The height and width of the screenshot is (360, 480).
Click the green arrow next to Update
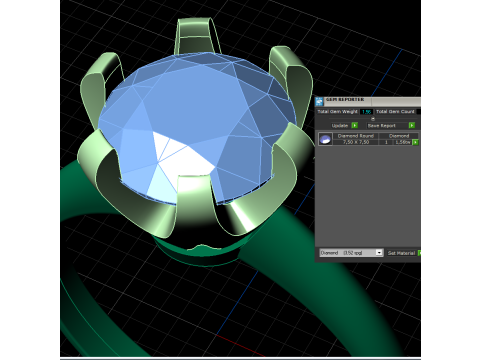[355, 125]
